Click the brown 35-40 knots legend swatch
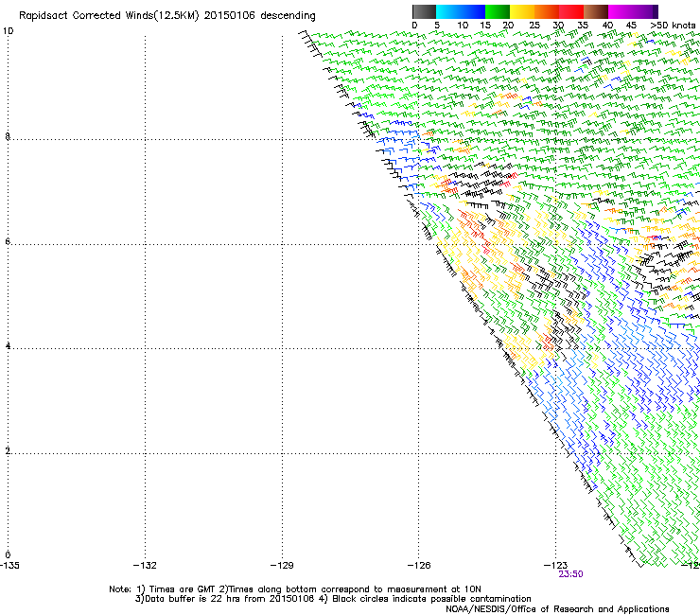This screenshot has width=700, height=615. point(596,11)
